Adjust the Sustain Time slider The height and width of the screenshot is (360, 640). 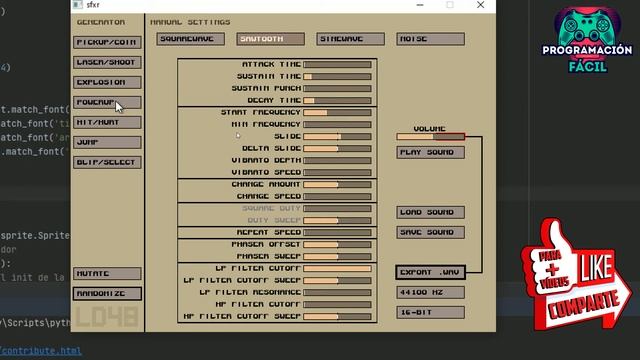(338, 76)
